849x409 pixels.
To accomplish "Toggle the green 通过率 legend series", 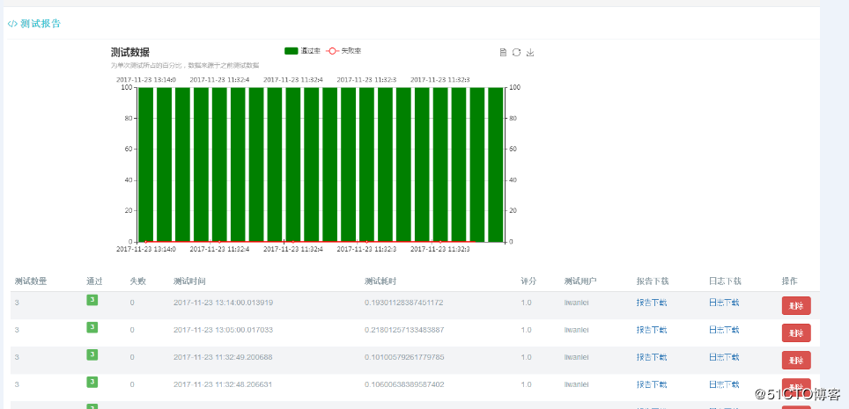I will tap(301, 51).
